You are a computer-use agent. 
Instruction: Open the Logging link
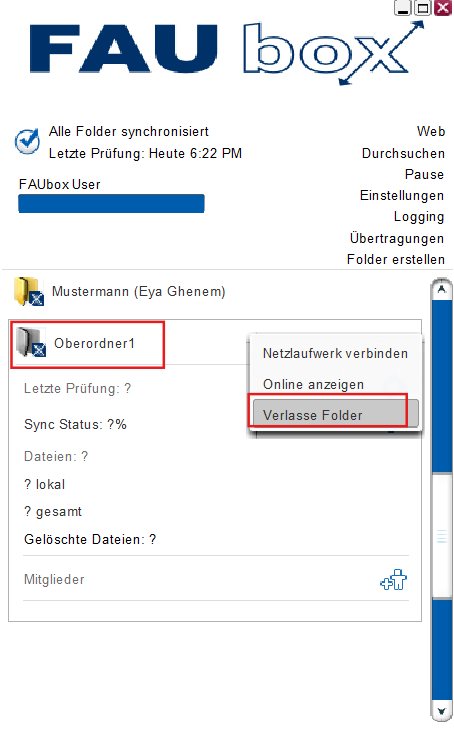click(x=419, y=217)
